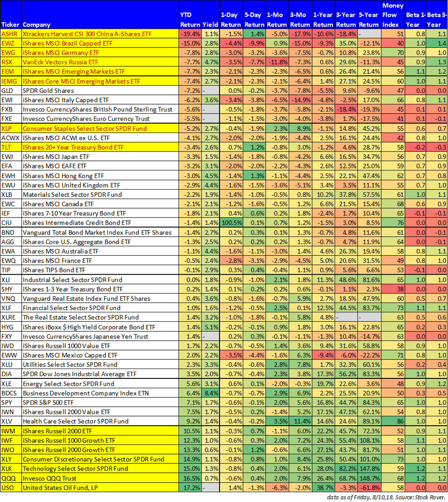The width and height of the screenshot is (448, 502).
Task: Click Vanguard Total Bond Market Index Fund ETF
Action: [x=97, y=233]
